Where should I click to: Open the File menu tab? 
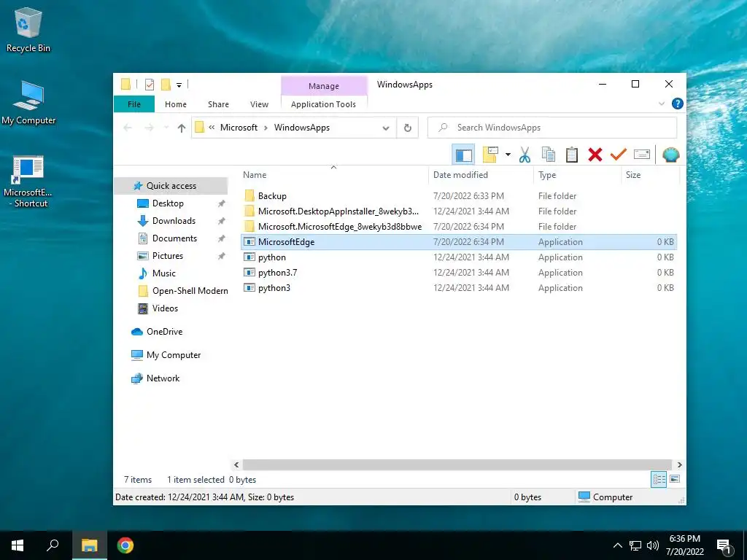pos(134,104)
